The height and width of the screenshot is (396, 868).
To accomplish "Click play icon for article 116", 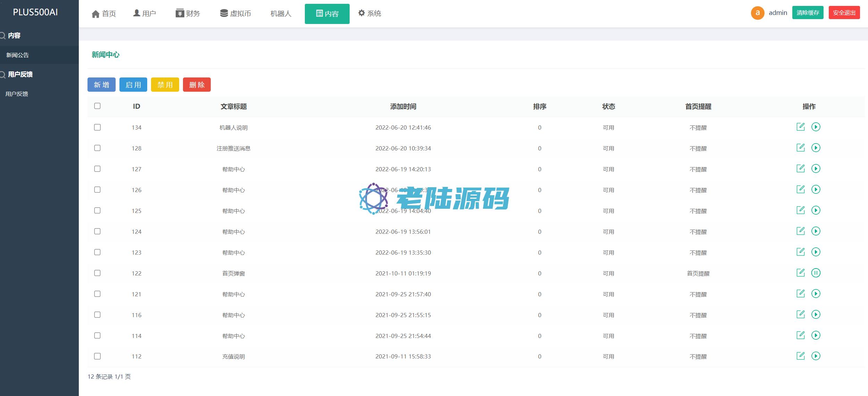I will 816,315.
